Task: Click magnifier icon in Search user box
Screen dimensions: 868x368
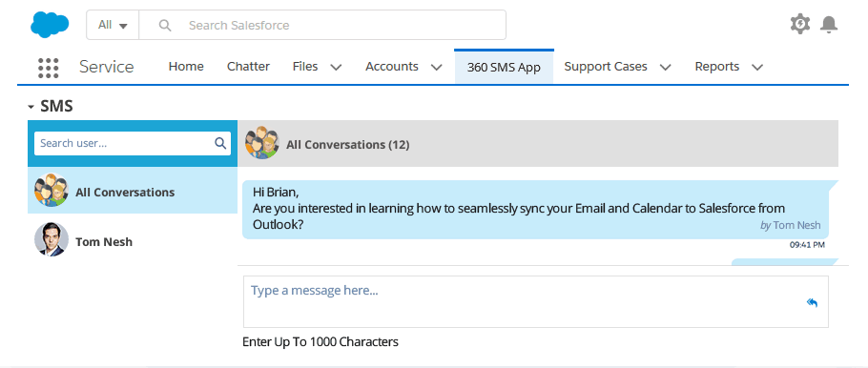Action: (x=220, y=143)
